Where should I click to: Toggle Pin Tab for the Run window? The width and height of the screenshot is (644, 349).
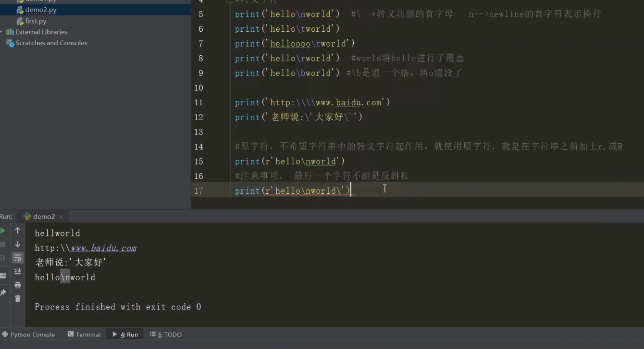click(x=4, y=291)
